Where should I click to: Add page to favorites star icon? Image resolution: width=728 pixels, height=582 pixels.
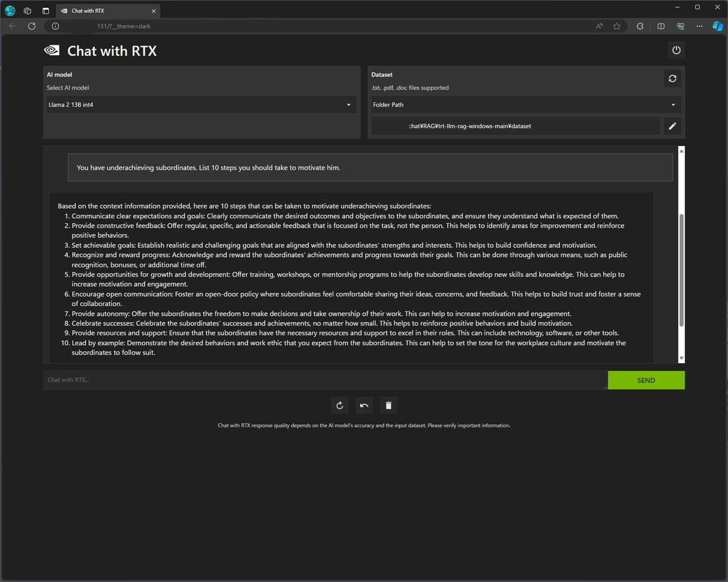coord(617,26)
